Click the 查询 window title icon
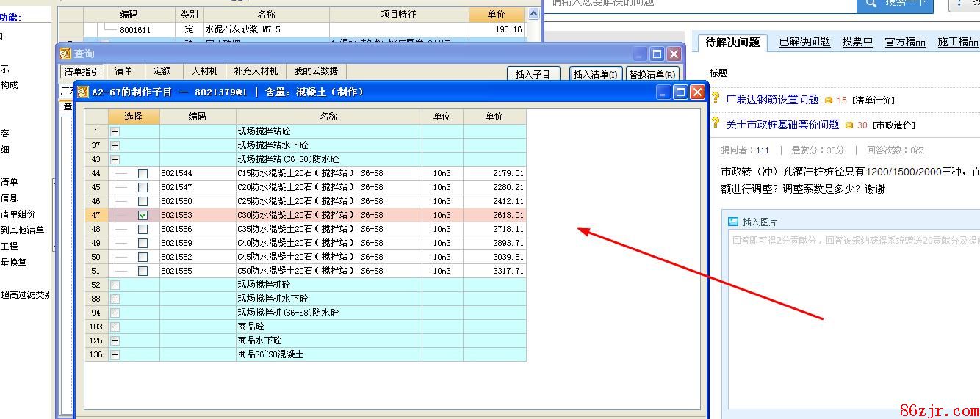This screenshot has width=980, height=419. tap(65, 54)
